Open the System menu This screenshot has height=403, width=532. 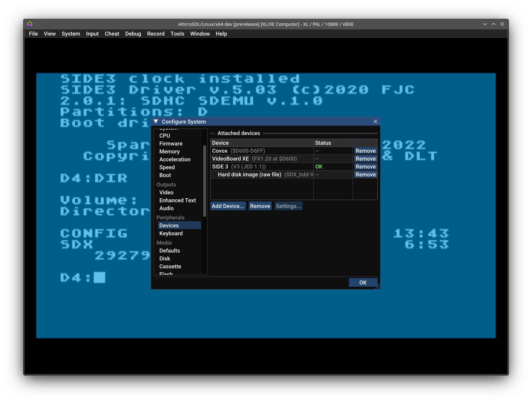click(x=71, y=34)
